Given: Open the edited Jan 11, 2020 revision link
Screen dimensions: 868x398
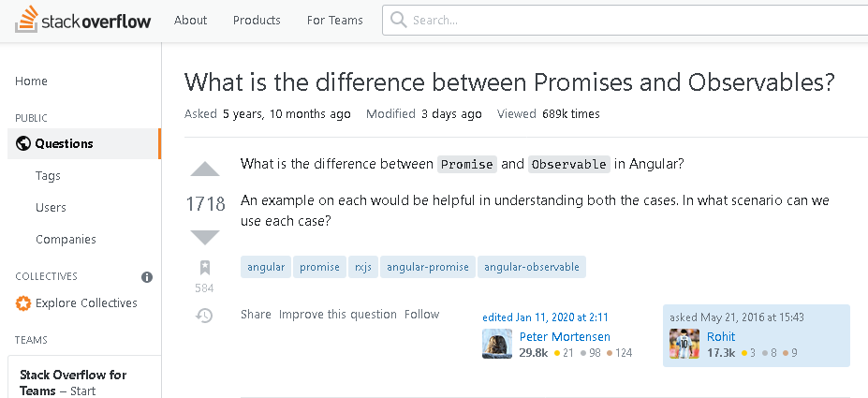Looking at the screenshot, I should coord(545,317).
